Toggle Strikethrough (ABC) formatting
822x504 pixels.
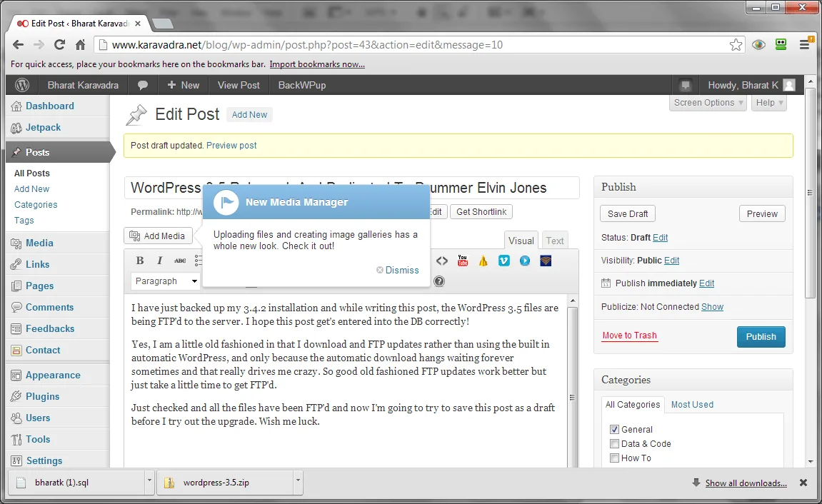[x=180, y=261]
